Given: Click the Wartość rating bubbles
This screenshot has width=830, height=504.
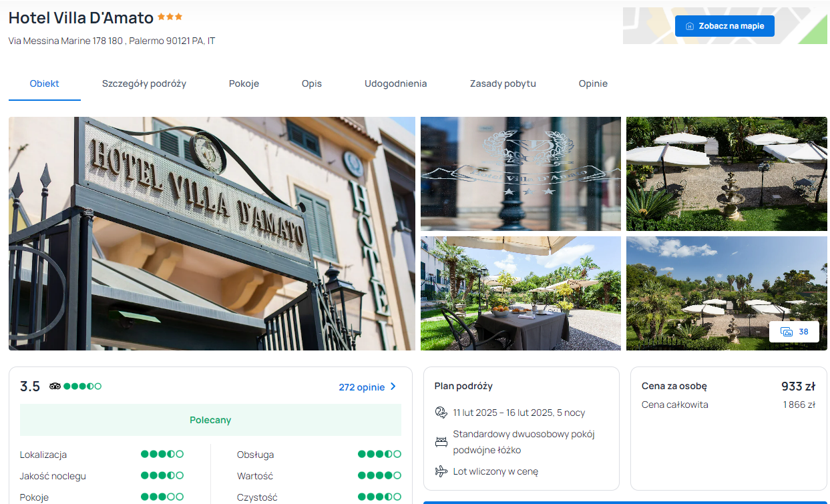Looking at the screenshot, I should pos(379,475).
